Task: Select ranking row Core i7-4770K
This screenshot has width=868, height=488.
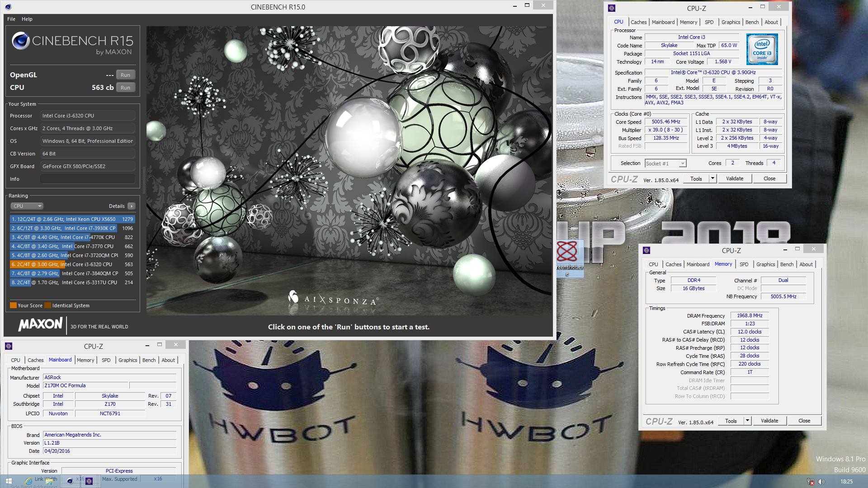Action: click(x=72, y=237)
